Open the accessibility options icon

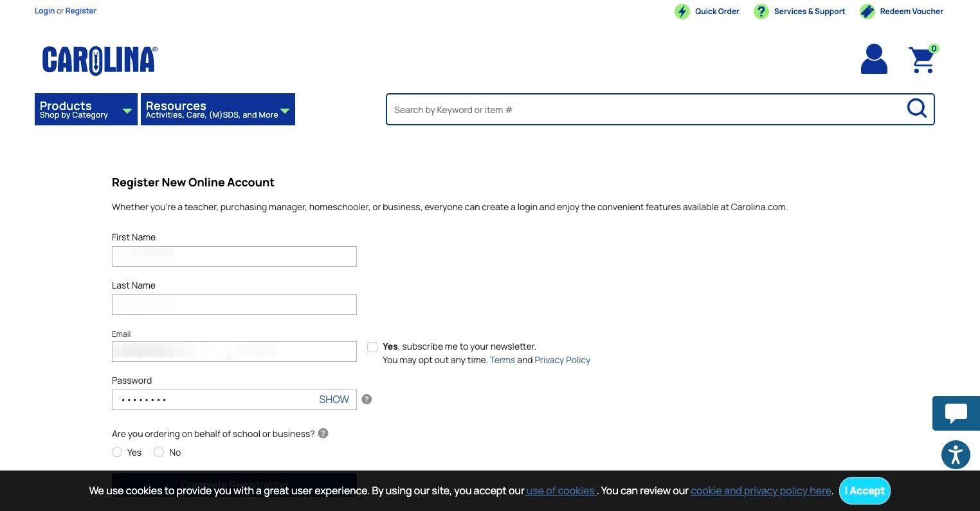[x=956, y=455]
